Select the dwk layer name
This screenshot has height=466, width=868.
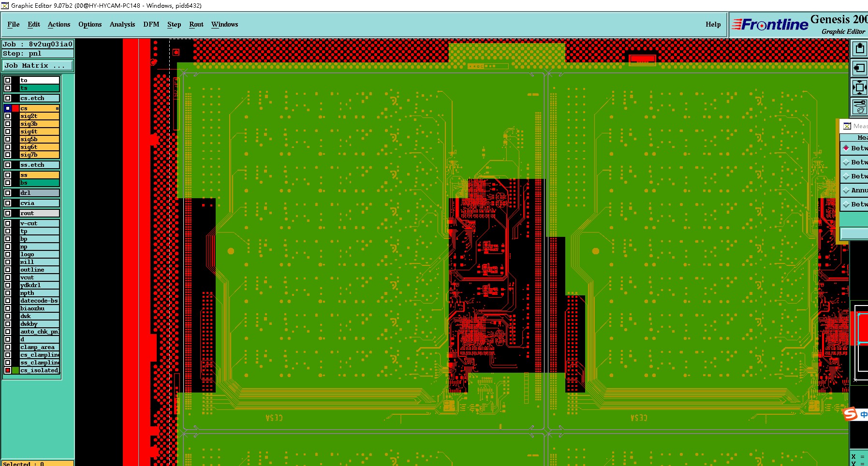39,316
